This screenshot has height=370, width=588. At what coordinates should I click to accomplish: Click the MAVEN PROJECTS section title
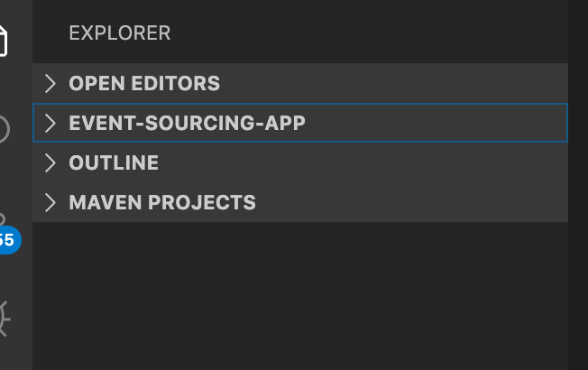(162, 202)
